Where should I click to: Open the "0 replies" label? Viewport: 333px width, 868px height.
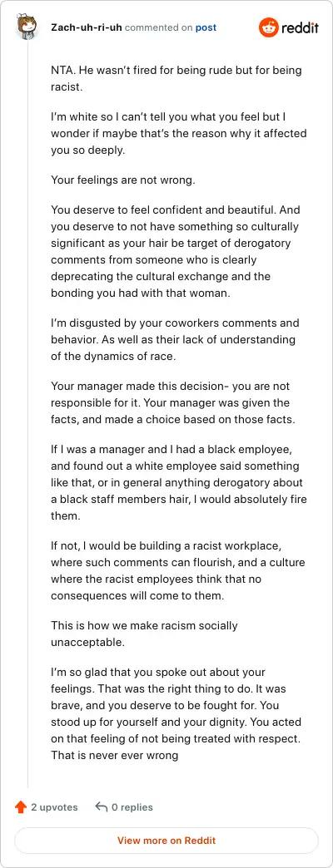click(132, 807)
